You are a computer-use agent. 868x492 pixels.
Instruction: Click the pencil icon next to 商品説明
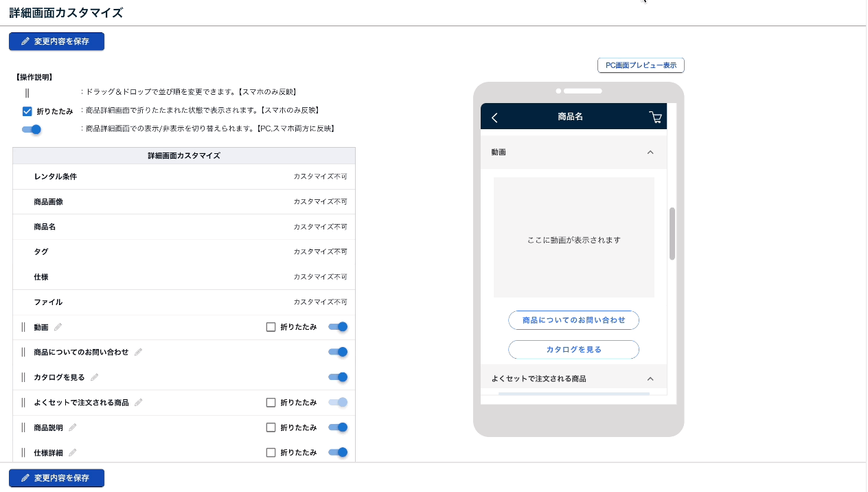pyautogui.click(x=73, y=427)
